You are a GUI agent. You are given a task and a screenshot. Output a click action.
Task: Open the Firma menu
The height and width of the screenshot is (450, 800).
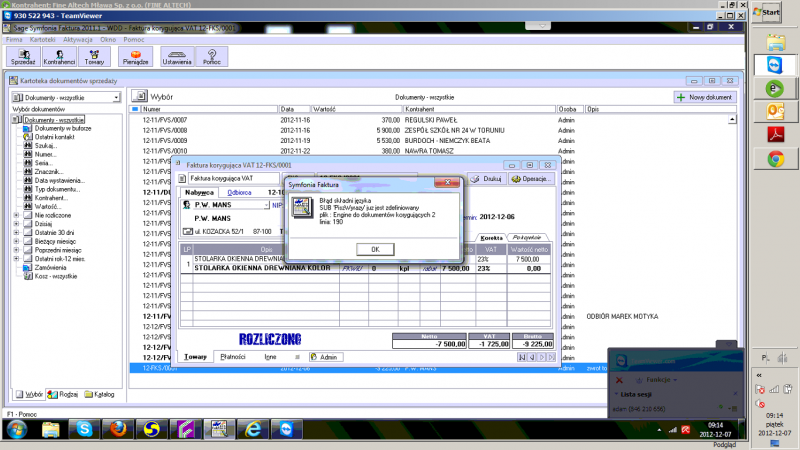coord(14,39)
